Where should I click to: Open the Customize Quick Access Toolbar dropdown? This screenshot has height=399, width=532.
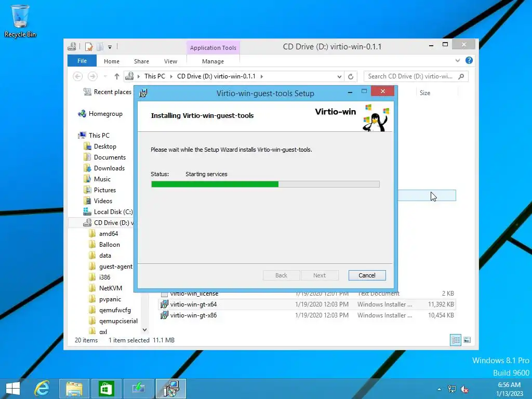tap(110, 47)
